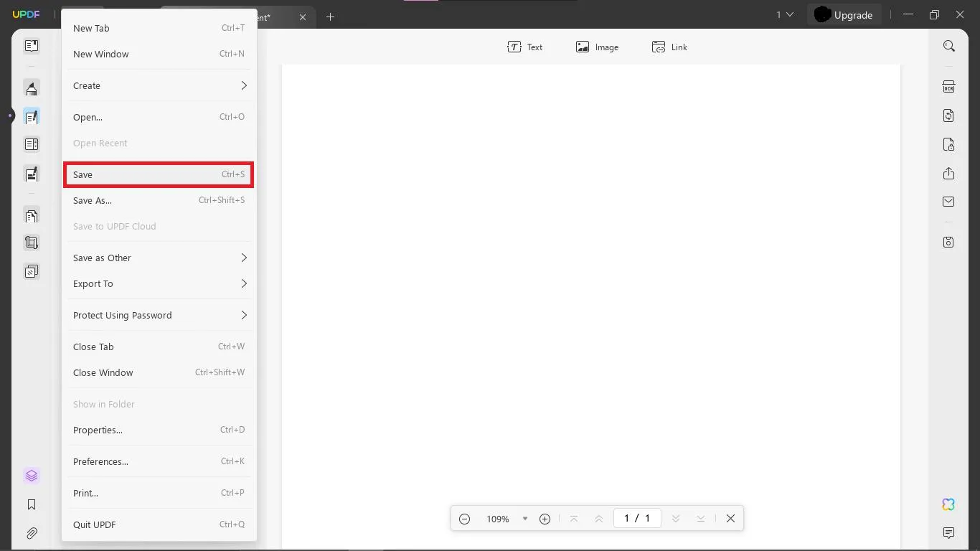This screenshot has height=551, width=980.
Task: Open the Fill & Sign sidebar icon
Action: pos(32,174)
